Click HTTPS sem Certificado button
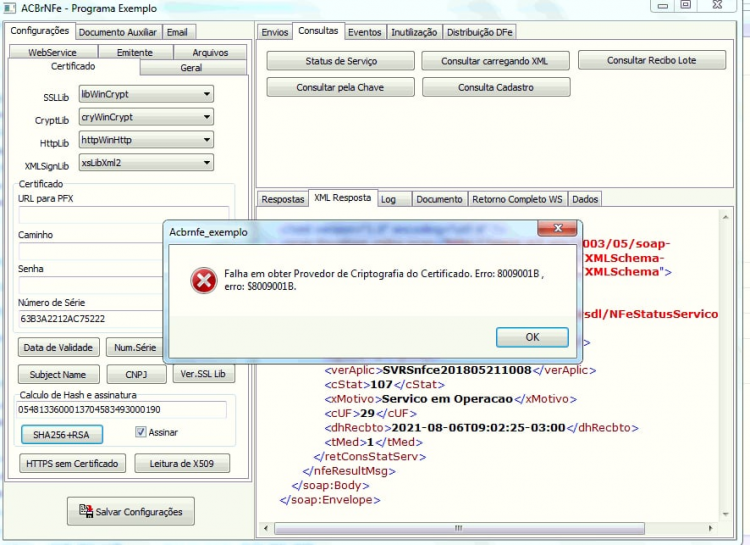 [x=72, y=463]
